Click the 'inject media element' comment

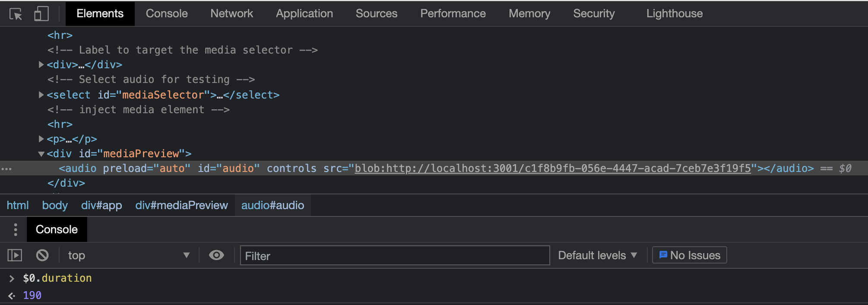click(139, 110)
